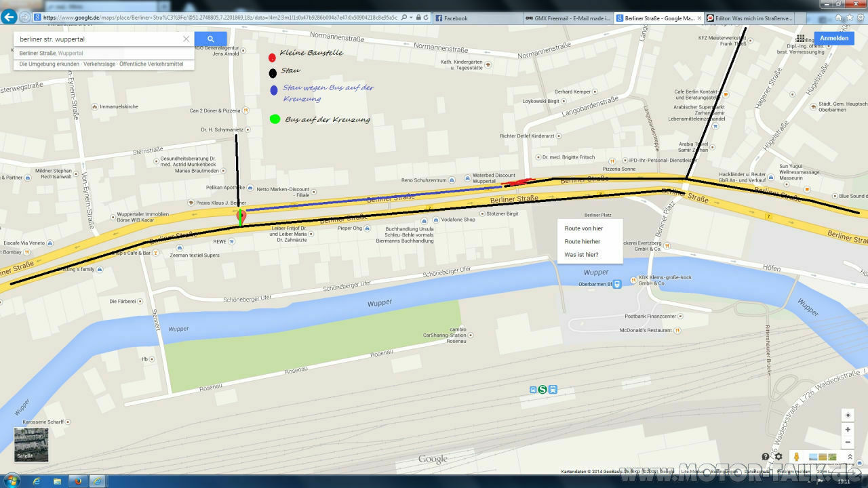Image resolution: width=868 pixels, height=488 pixels.
Task: Pick the Street View pegman icon
Action: (x=797, y=457)
